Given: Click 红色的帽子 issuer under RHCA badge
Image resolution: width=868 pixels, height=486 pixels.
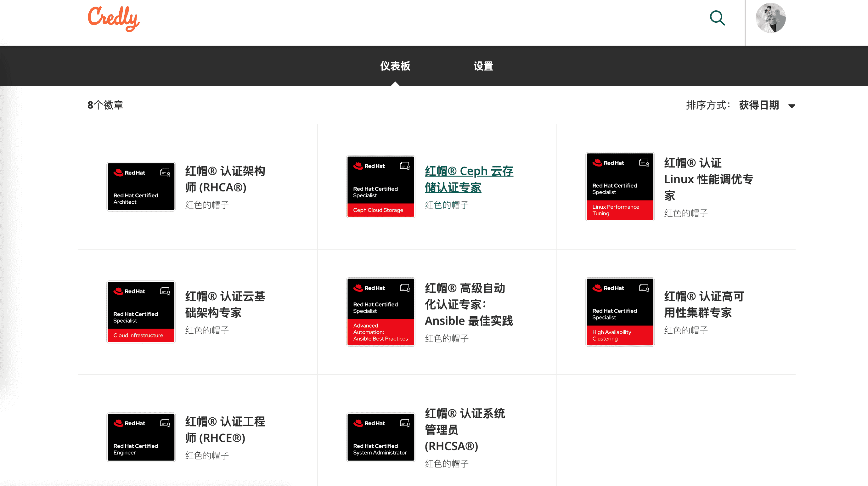Looking at the screenshot, I should pos(207,205).
